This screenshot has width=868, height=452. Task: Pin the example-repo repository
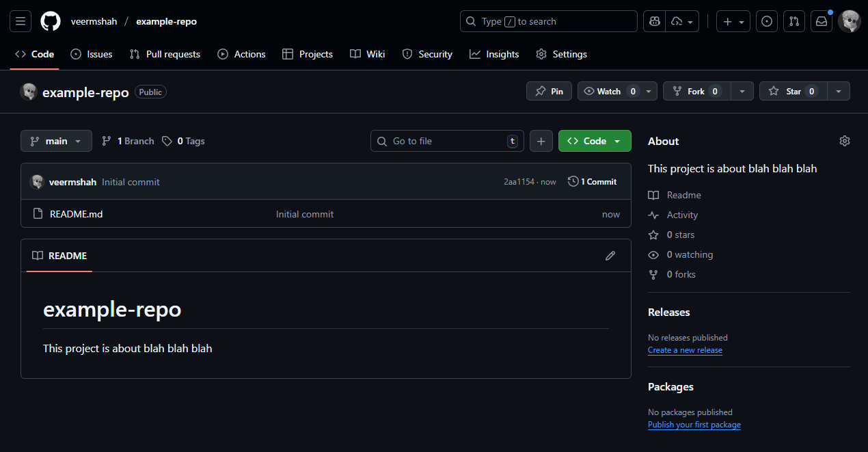click(x=549, y=91)
